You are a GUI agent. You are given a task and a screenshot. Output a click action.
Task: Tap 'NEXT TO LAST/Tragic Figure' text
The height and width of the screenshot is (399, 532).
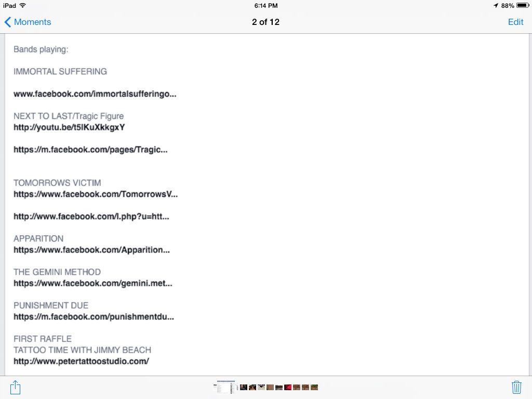pyautogui.click(x=69, y=116)
